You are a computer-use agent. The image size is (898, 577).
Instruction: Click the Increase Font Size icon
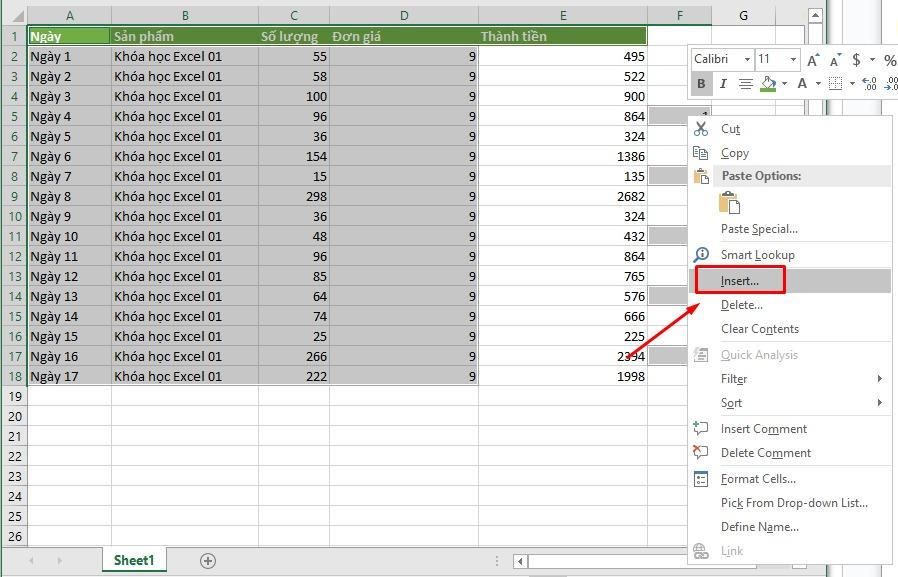pos(814,59)
